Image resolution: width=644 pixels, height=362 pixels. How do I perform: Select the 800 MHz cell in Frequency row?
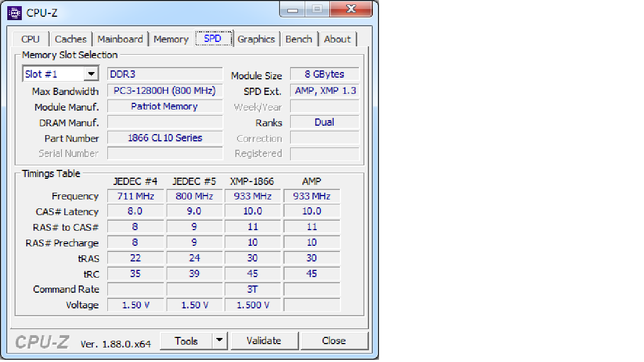(x=195, y=196)
